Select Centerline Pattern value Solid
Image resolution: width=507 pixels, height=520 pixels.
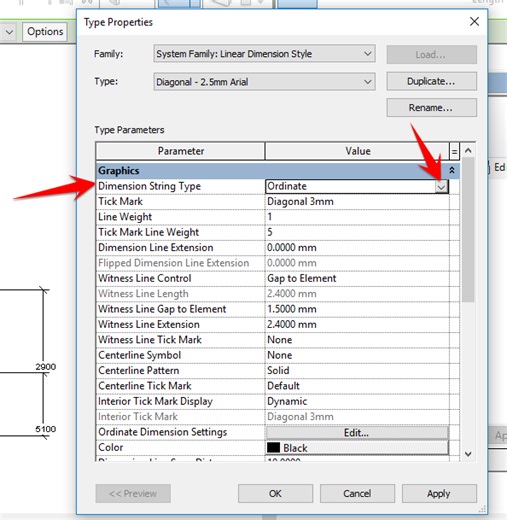(x=357, y=370)
